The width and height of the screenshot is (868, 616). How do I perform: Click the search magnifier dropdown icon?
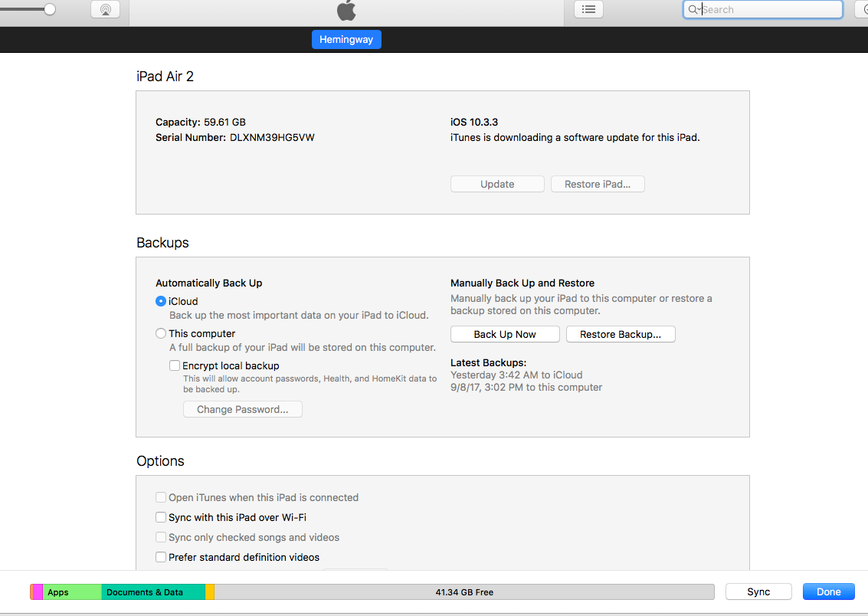pyautogui.click(x=694, y=9)
